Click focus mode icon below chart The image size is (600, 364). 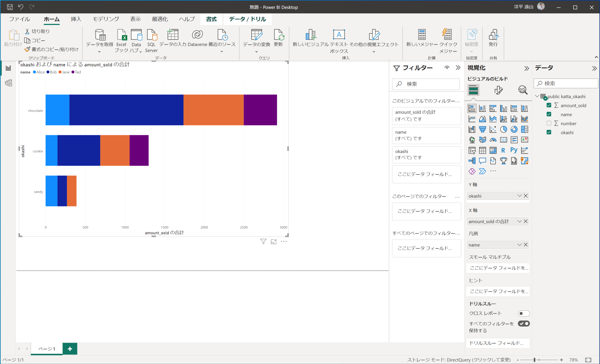click(x=274, y=241)
